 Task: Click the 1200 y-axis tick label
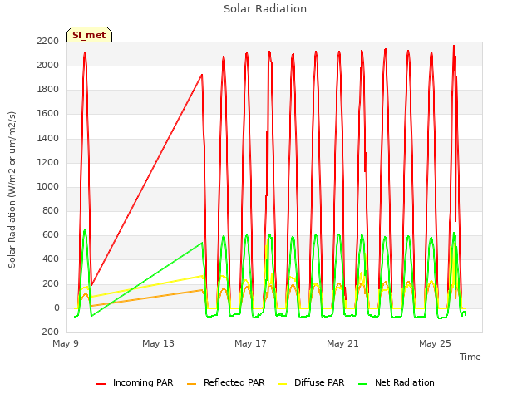point(48,162)
